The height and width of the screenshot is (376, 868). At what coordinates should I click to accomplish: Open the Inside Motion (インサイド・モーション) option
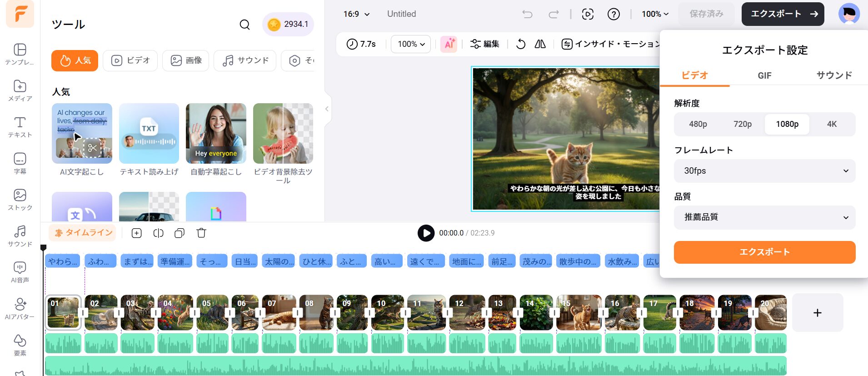tap(610, 44)
